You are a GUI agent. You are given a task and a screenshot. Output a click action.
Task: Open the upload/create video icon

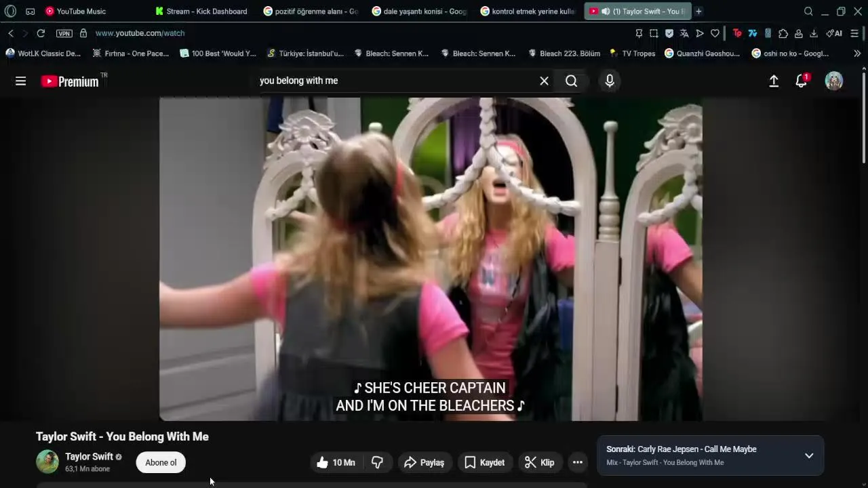pos(774,81)
